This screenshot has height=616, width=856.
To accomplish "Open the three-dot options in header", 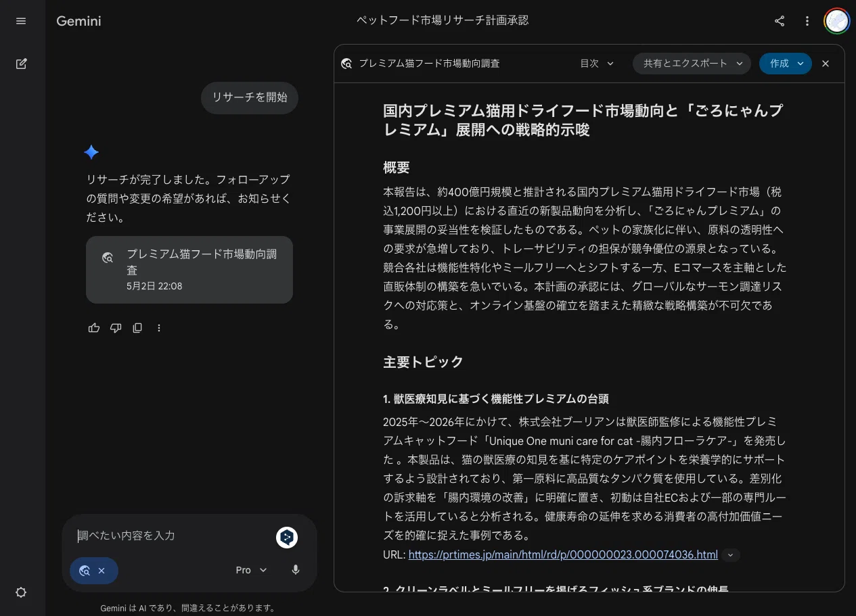I will point(807,21).
